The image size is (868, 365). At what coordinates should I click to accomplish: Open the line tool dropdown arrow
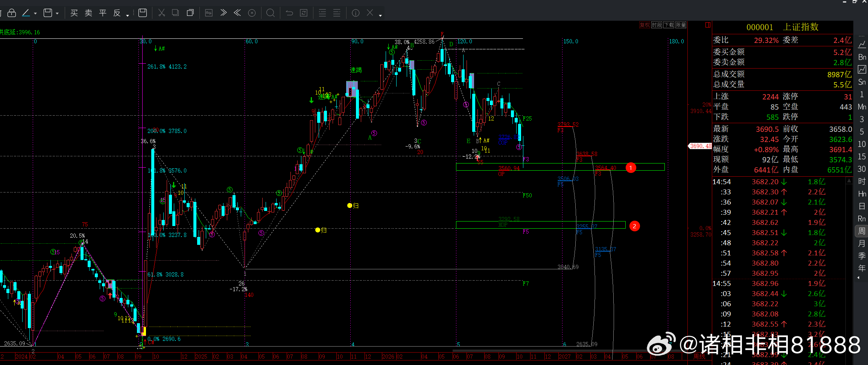[35, 14]
